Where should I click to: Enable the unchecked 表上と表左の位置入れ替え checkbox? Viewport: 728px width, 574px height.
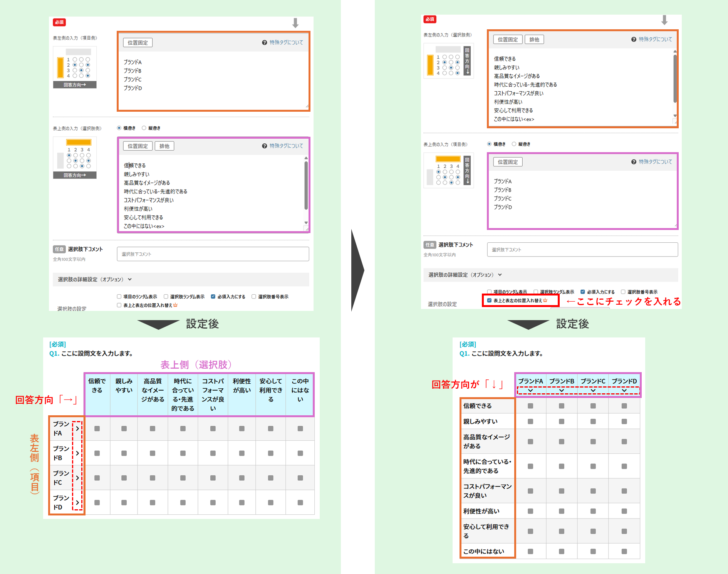(119, 305)
